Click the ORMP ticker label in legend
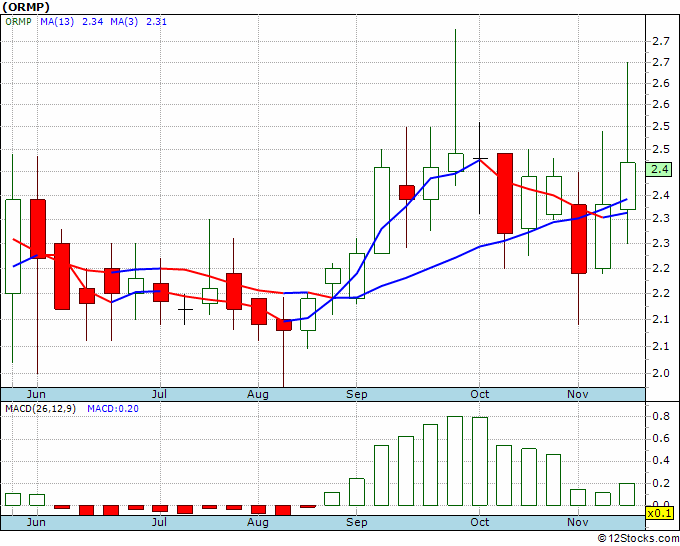This screenshot has width=680, height=546. coord(18,22)
